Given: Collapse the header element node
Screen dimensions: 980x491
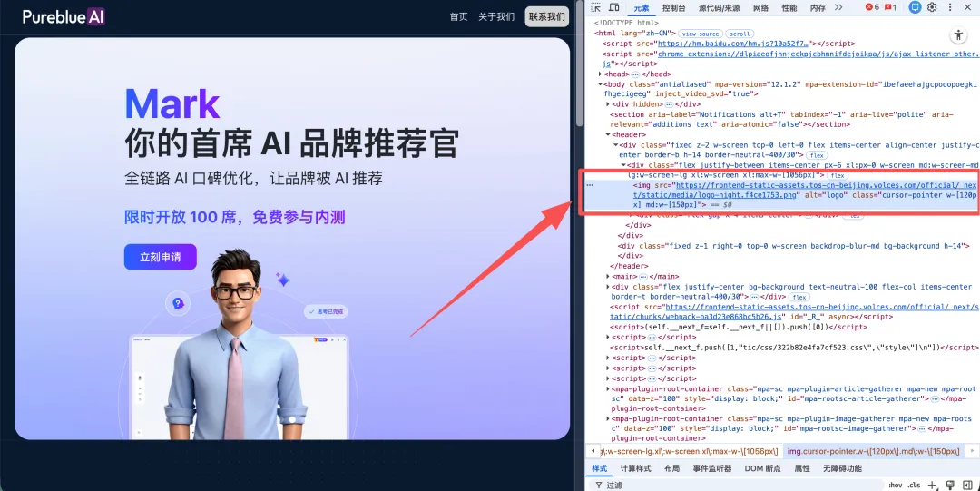Looking at the screenshot, I should pyautogui.click(x=608, y=134).
